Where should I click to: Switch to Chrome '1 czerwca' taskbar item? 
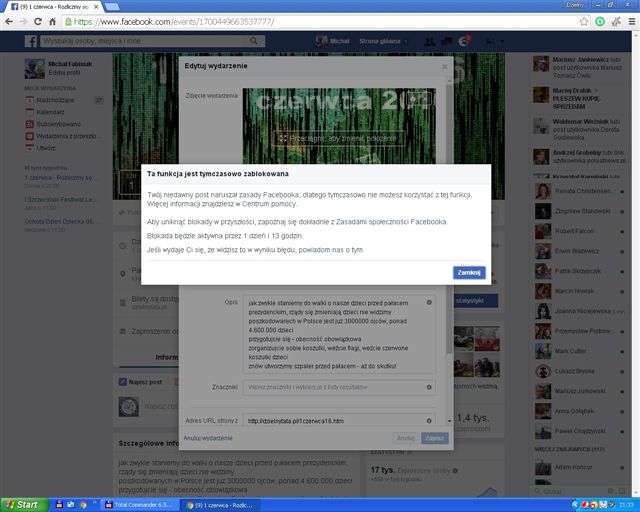pyautogui.click(x=220, y=505)
